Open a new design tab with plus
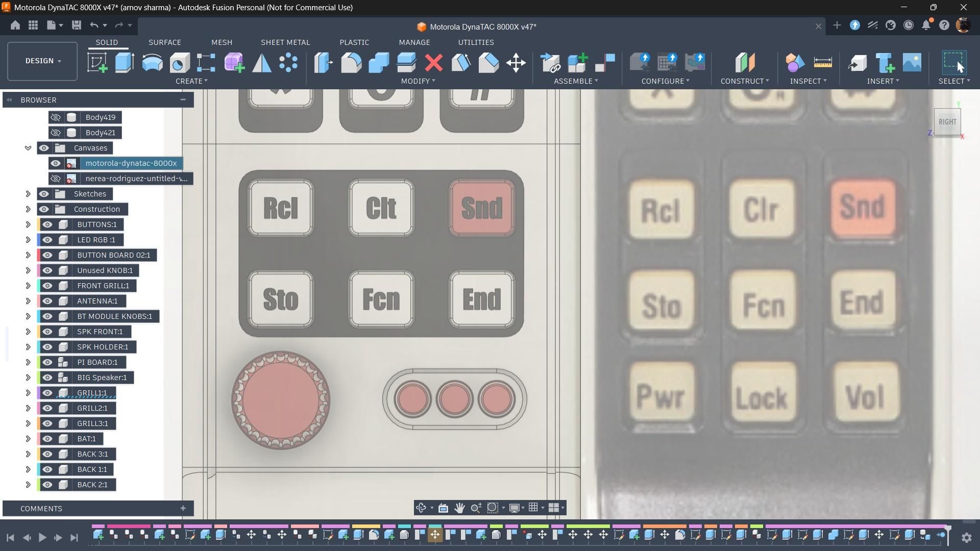980x551 pixels. point(837,25)
